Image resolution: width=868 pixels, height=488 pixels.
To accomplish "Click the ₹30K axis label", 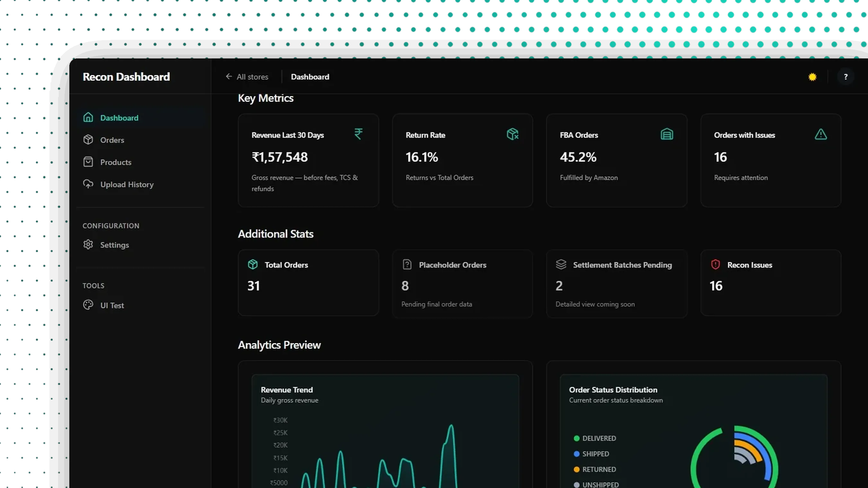I will tap(280, 420).
